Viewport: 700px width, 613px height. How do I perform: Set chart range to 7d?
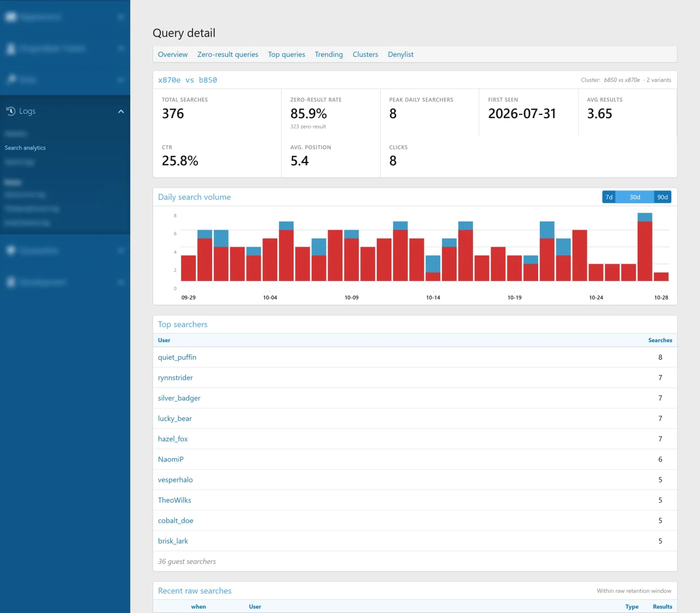pyautogui.click(x=609, y=197)
